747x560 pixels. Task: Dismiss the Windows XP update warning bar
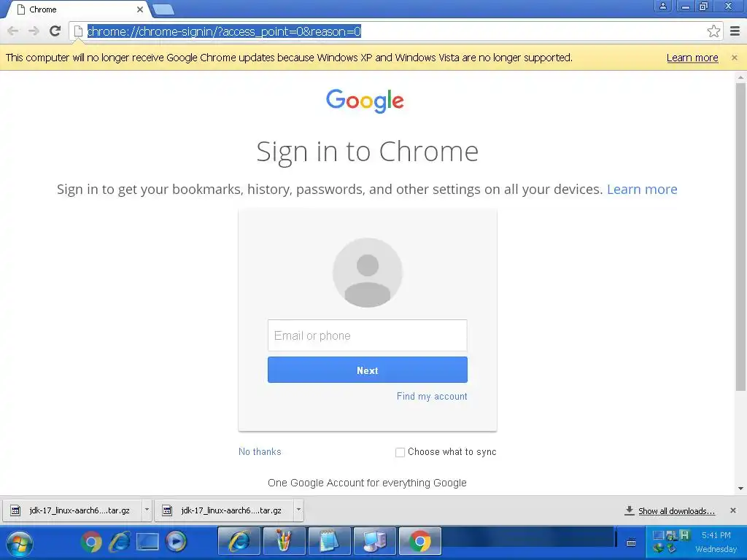pyautogui.click(x=734, y=58)
